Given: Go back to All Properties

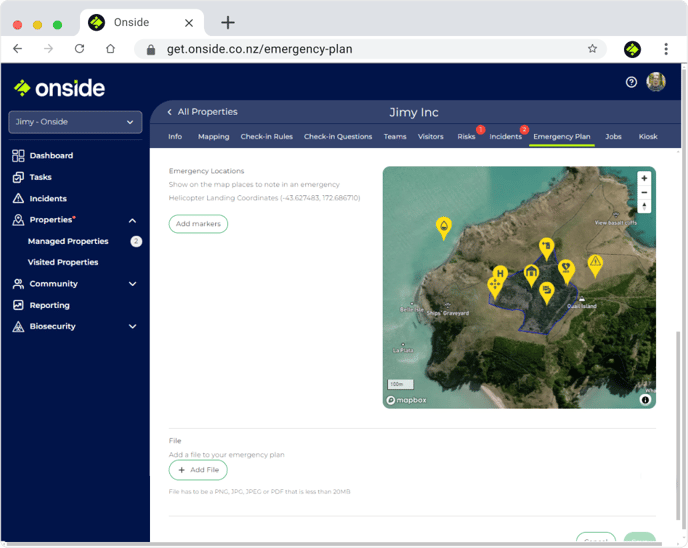Looking at the screenshot, I should point(201,112).
